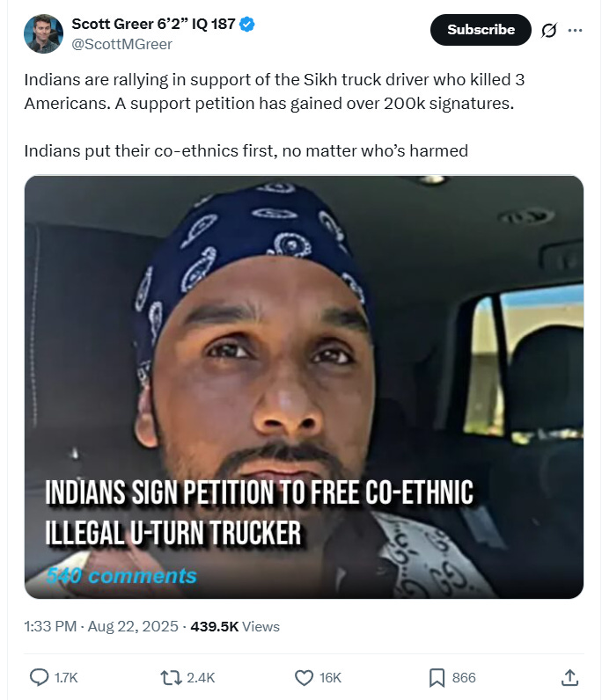Open Scott Greer's profile picture

coord(43,34)
